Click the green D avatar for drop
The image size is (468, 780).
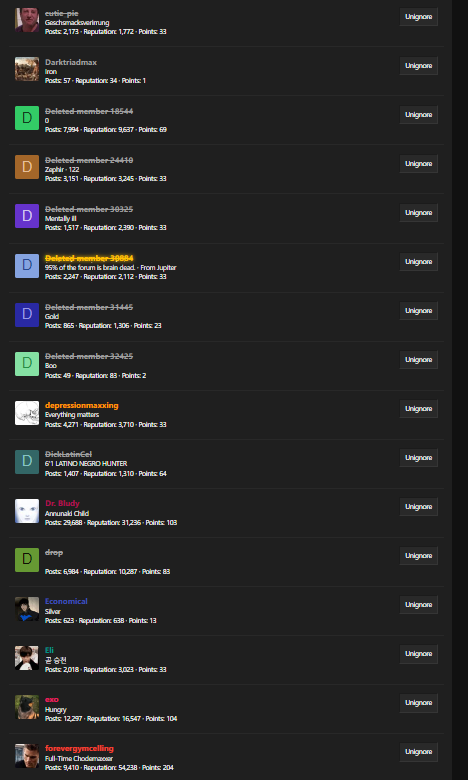pos(27,560)
